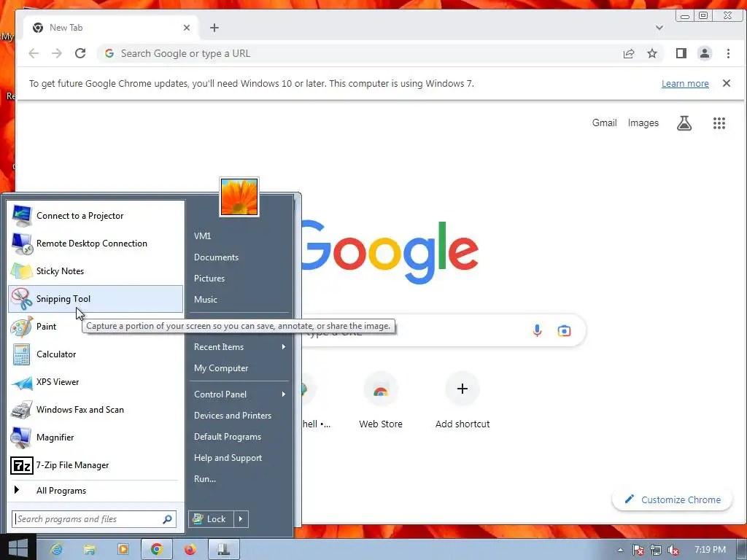Open shutdown options arrow beside Lock
Image resolution: width=747 pixels, height=560 pixels.
coord(241,519)
